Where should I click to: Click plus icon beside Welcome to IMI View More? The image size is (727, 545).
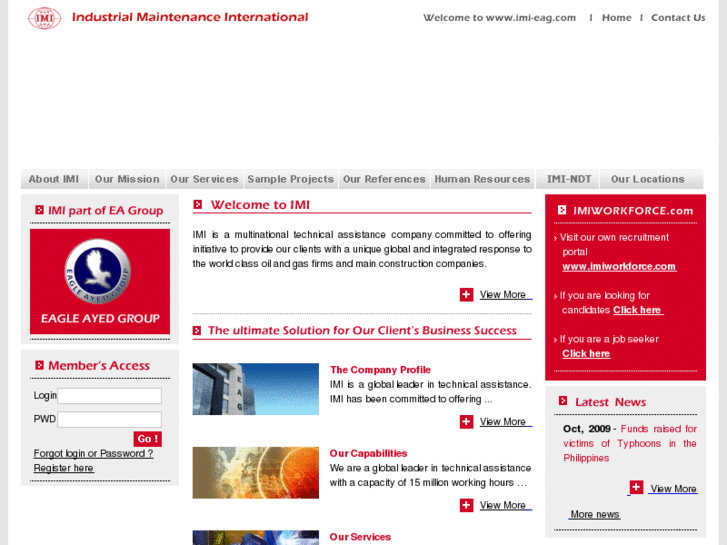pyautogui.click(x=466, y=295)
